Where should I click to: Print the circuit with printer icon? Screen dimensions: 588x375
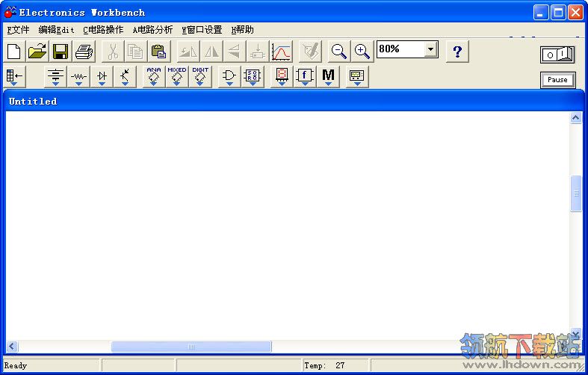point(84,52)
